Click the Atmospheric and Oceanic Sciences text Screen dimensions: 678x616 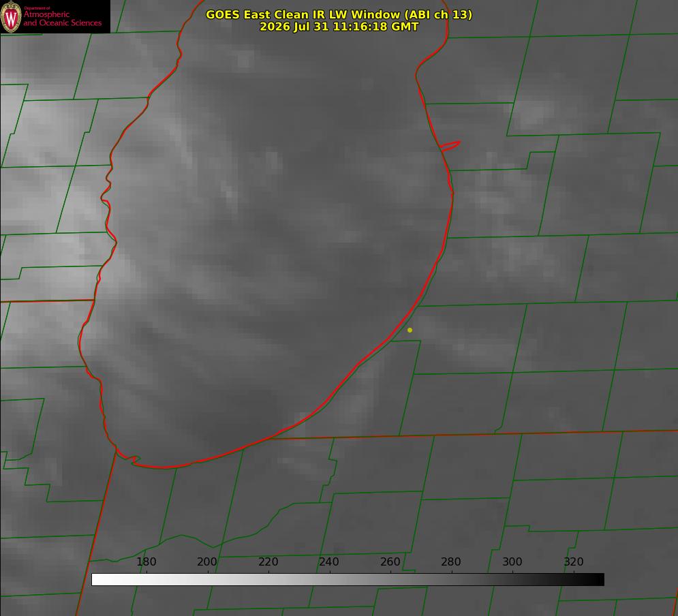tap(62, 18)
